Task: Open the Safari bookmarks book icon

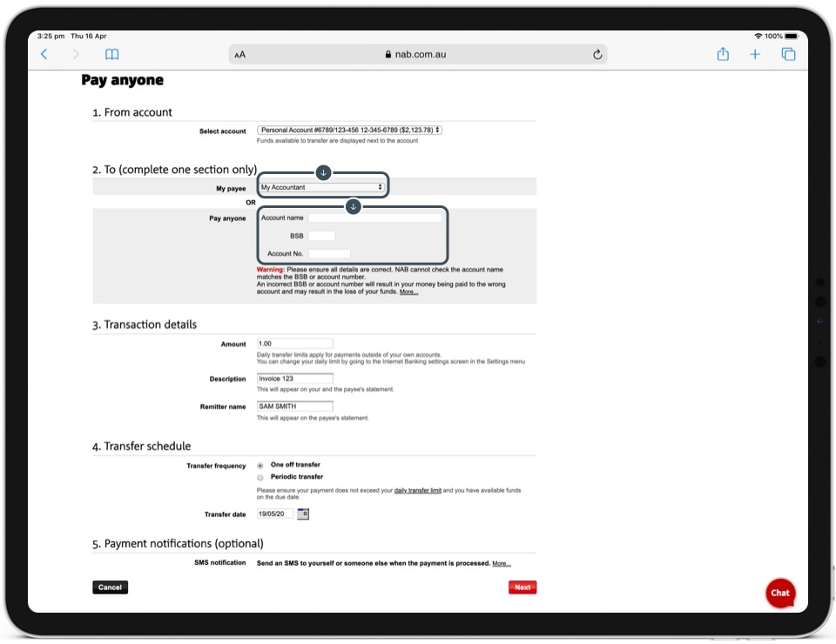Action: [x=111, y=54]
